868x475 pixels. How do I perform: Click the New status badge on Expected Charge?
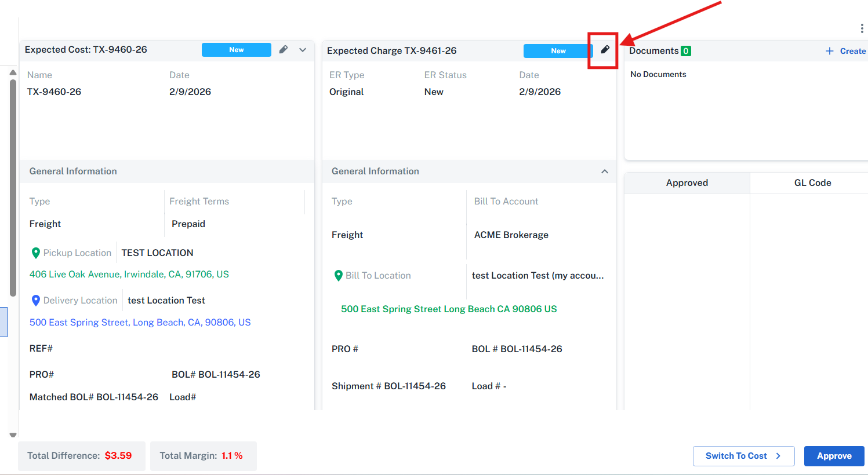pyautogui.click(x=558, y=51)
